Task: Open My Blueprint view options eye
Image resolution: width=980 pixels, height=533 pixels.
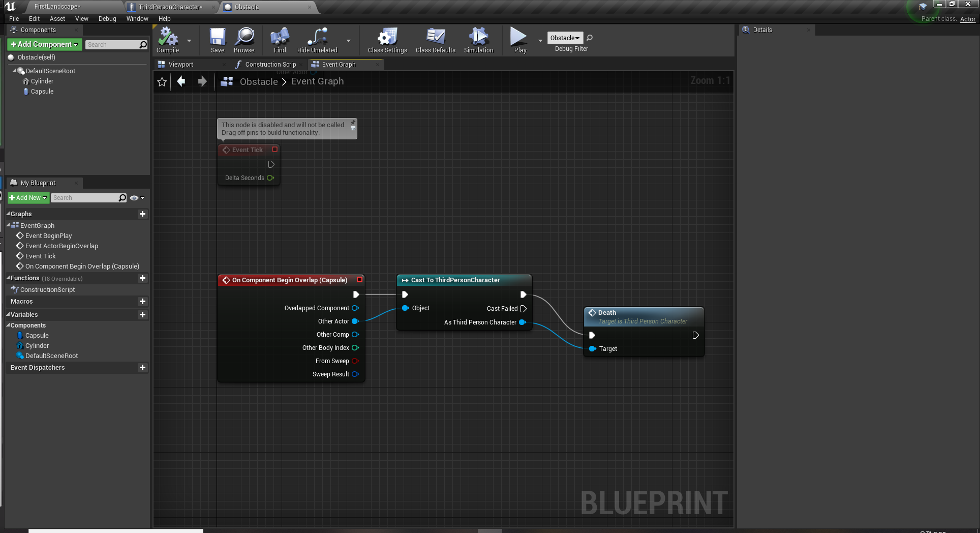Action: [137, 198]
